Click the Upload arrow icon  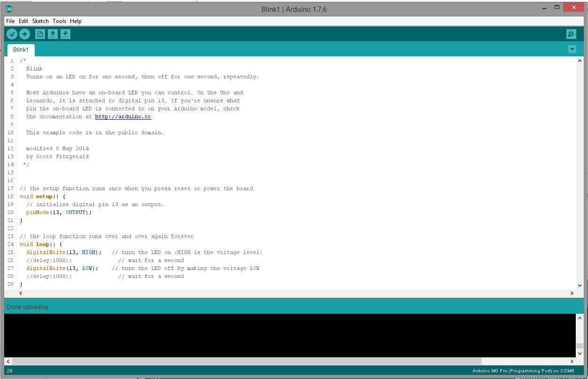(24, 34)
